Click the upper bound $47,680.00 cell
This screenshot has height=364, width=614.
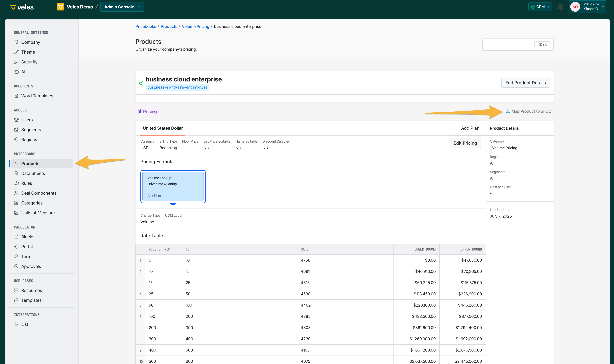pyautogui.click(x=463, y=260)
